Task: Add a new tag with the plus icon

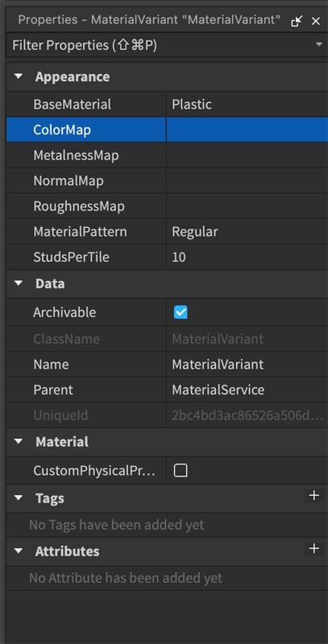Action: coord(314,496)
